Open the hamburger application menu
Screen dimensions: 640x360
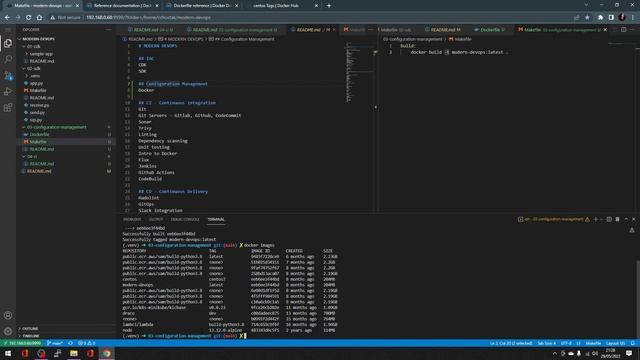click(8, 30)
